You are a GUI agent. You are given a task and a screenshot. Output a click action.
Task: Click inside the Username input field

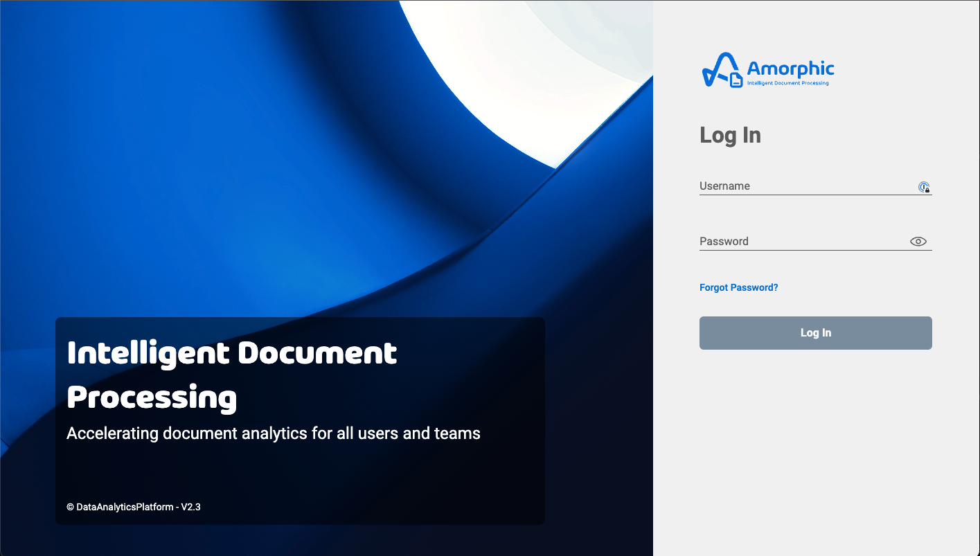tap(796, 186)
